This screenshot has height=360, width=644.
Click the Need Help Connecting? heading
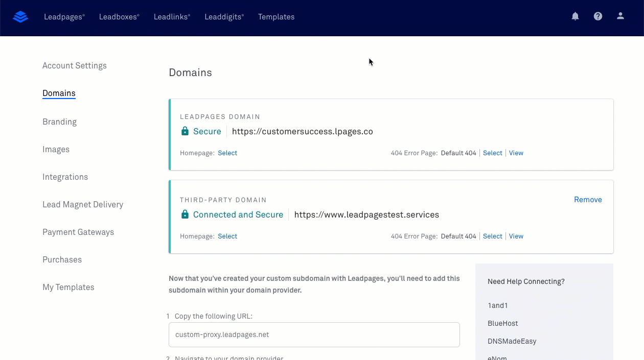tap(526, 281)
